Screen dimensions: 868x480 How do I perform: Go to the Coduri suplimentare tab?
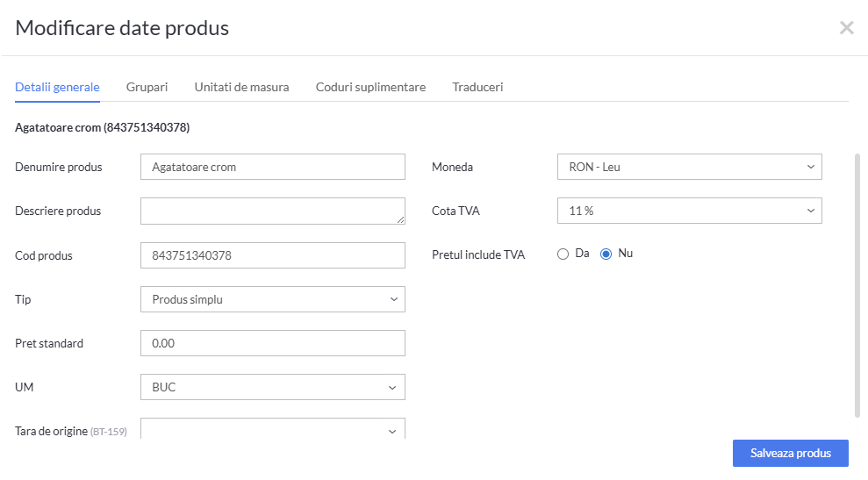pos(370,87)
